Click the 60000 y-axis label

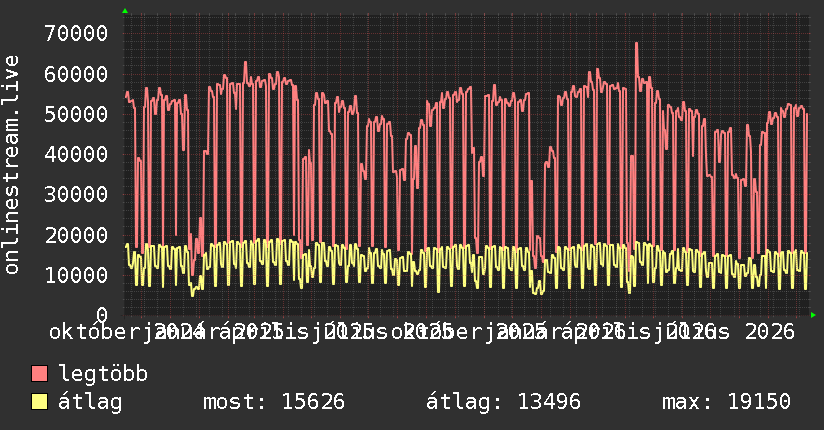(x=76, y=74)
